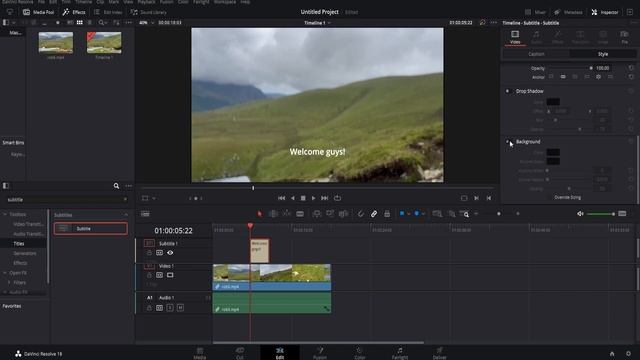Open the Deliver page
This screenshot has height=360, width=640.
pyautogui.click(x=440, y=353)
